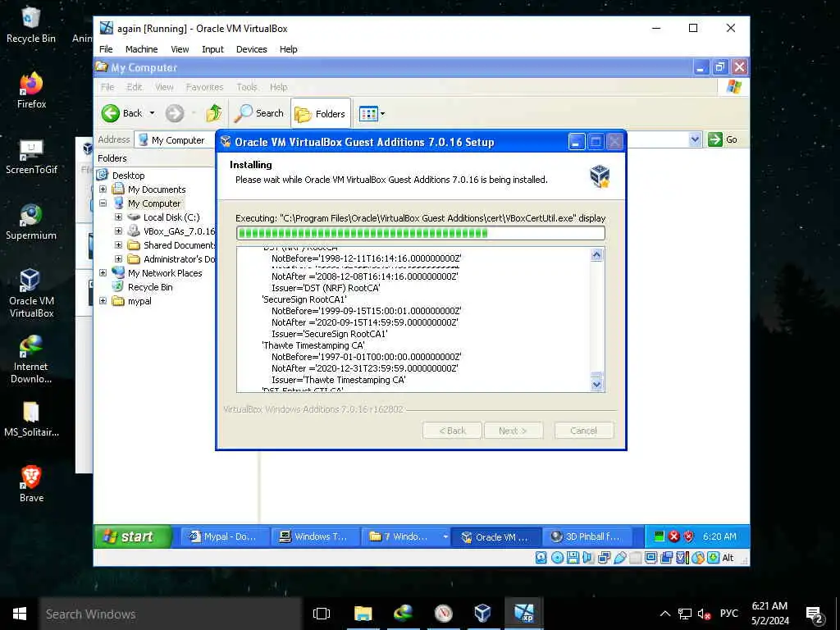
Task: Click the Up folder icon in My Computer toolbar
Action: 214,113
